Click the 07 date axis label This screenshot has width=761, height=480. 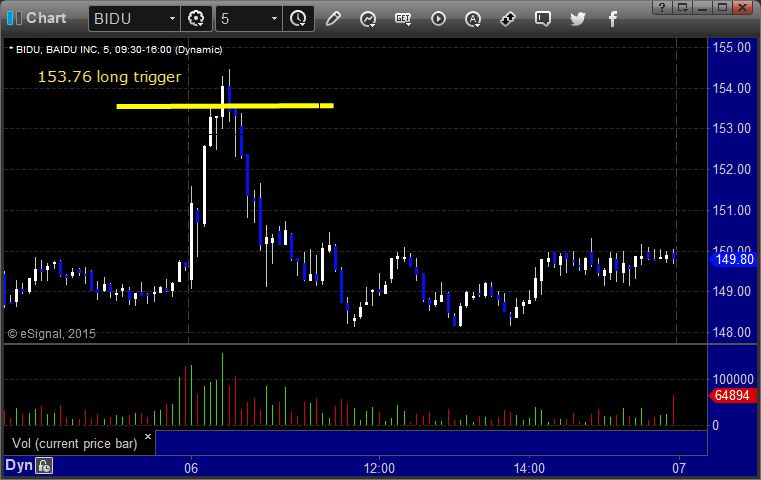click(x=679, y=468)
